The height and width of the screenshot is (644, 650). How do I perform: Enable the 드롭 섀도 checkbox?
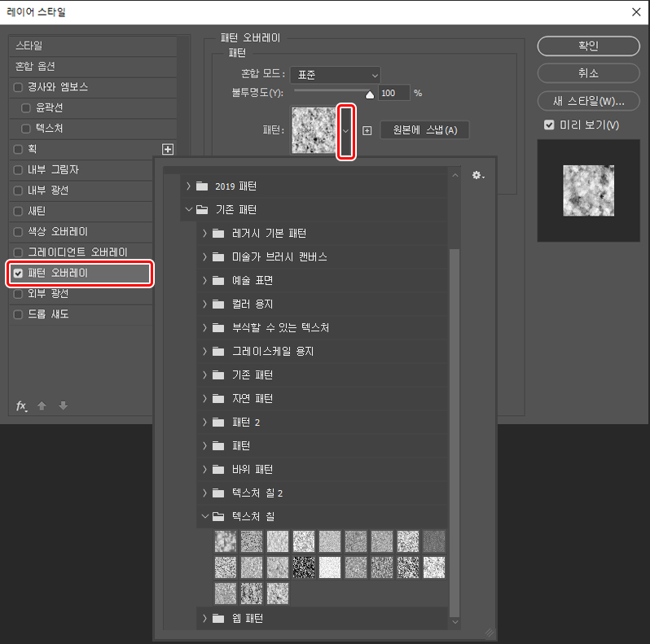18,314
